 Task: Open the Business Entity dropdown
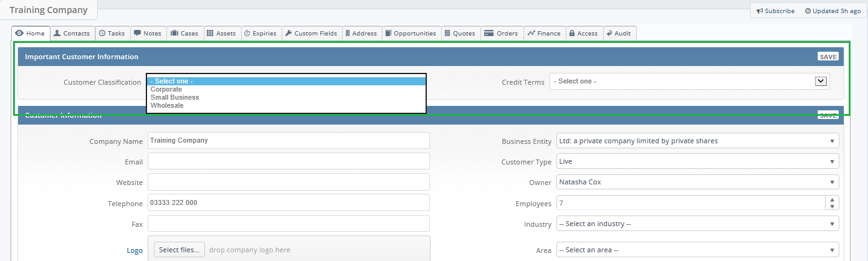click(x=697, y=141)
